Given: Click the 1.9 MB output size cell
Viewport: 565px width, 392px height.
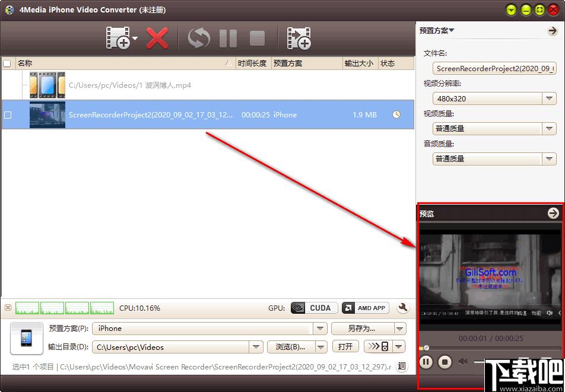Looking at the screenshot, I should click(x=364, y=115).
